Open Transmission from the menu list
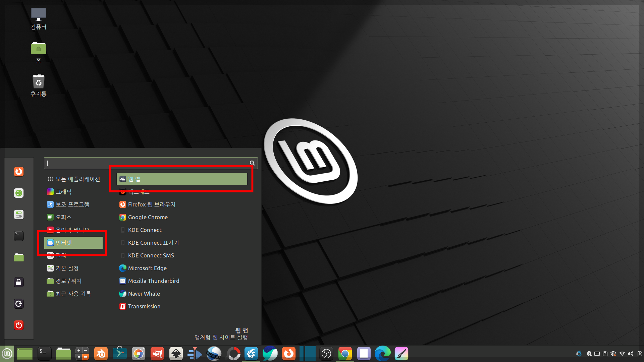 coord(144,306)
